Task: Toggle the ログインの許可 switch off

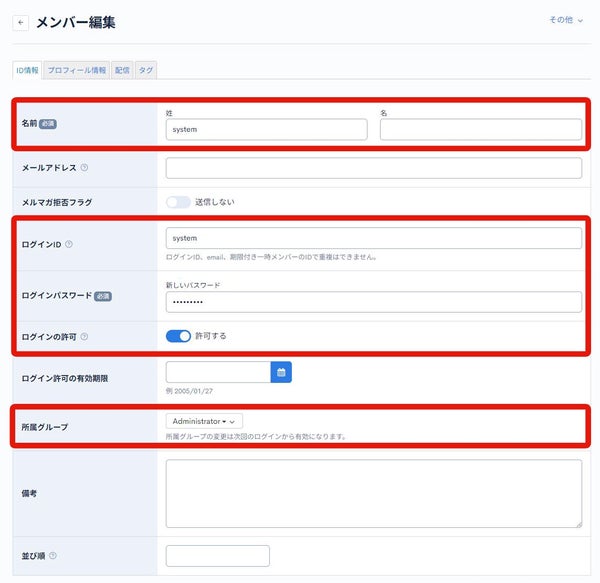Action: tap(178, 336)
